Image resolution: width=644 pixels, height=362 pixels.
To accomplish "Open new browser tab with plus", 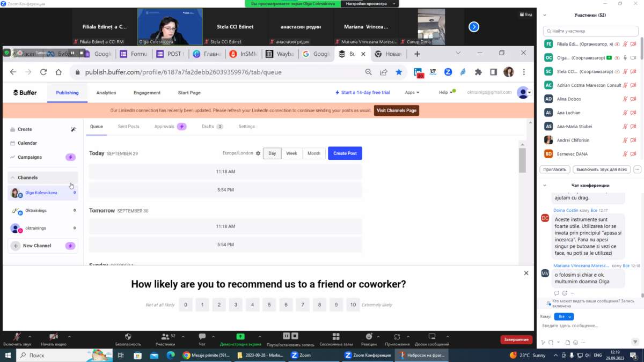I will coord(417,54).
